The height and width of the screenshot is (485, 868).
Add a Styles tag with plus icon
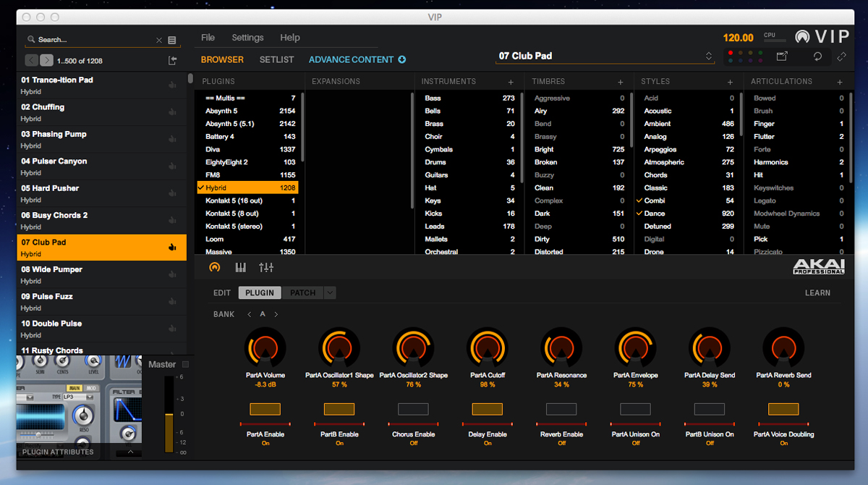click(730, 82)
